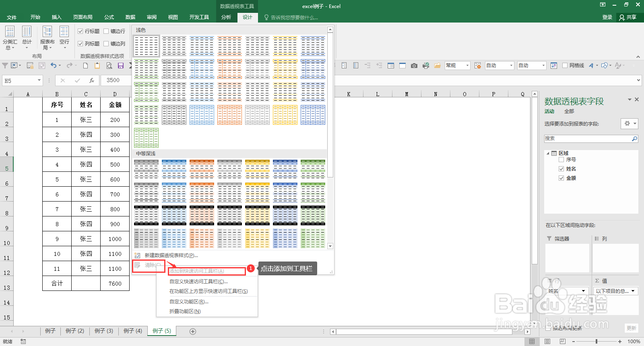Click the printer with checkmark icon

pos(425,66)
